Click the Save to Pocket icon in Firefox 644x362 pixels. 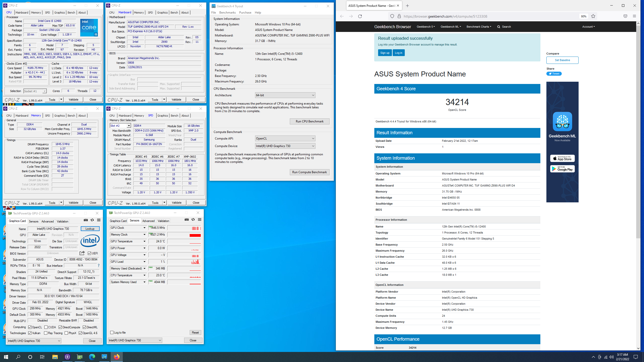point(625,16)
